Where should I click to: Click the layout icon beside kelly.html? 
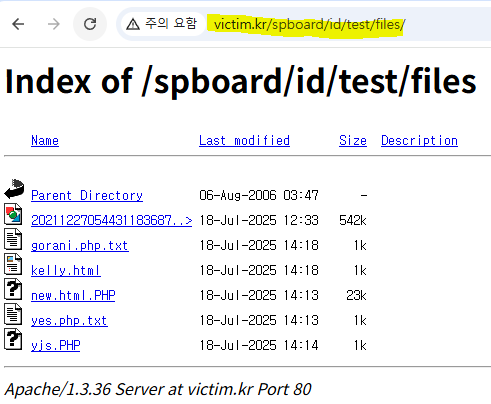[x=13, y=264]
